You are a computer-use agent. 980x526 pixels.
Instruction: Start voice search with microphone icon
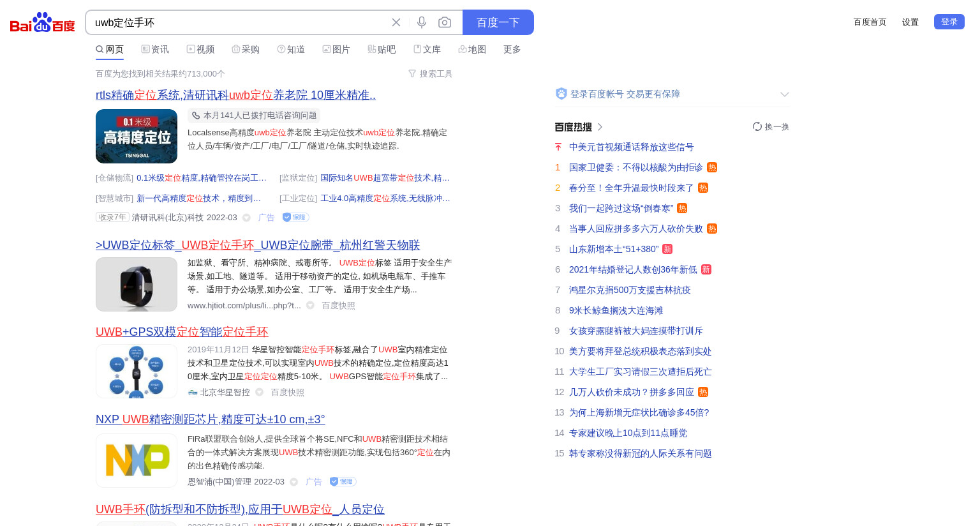click(x=422, y=22)
